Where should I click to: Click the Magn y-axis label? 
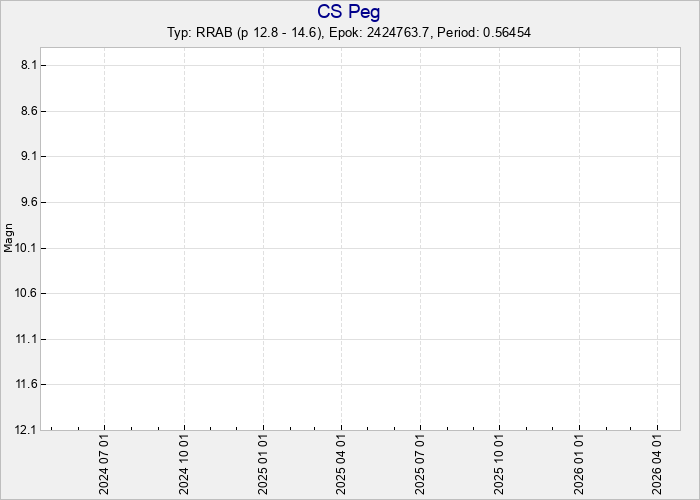coord(9,238)
